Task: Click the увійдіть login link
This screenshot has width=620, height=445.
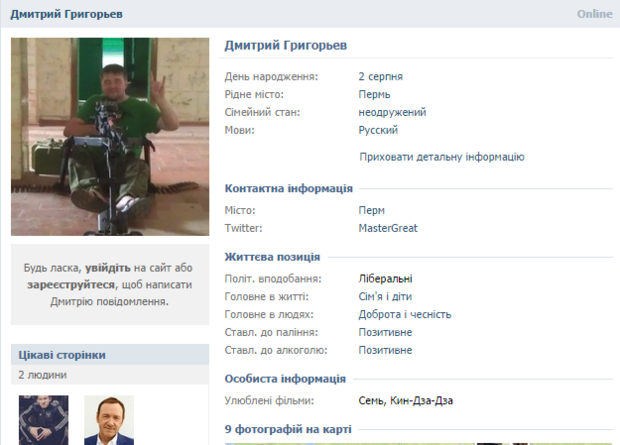Action: [x=108, y=268]
